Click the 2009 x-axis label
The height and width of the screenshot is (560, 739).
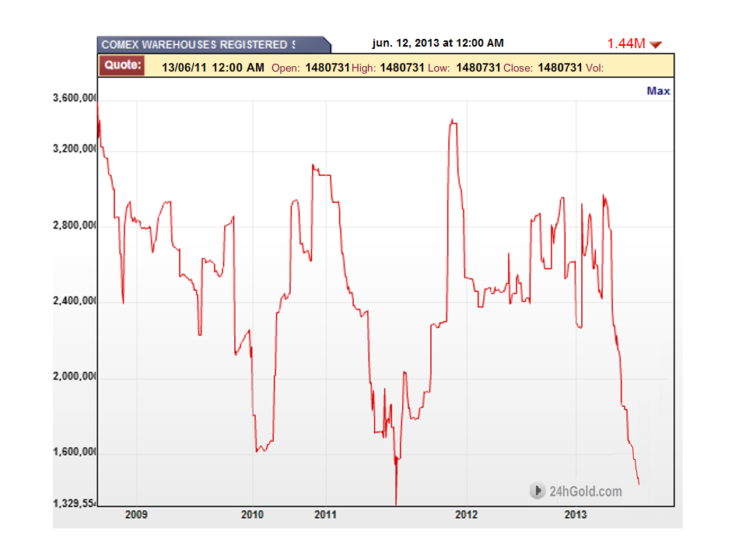136,514
